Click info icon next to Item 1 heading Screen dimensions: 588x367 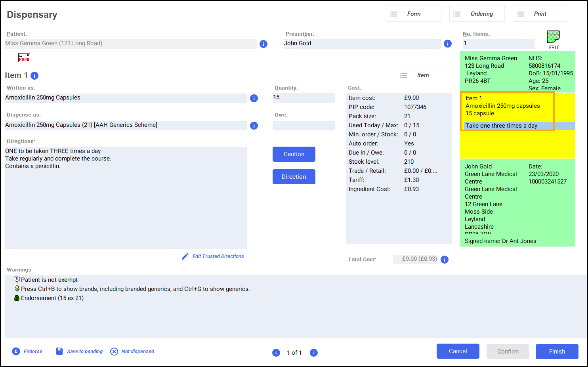pos(34,76)
